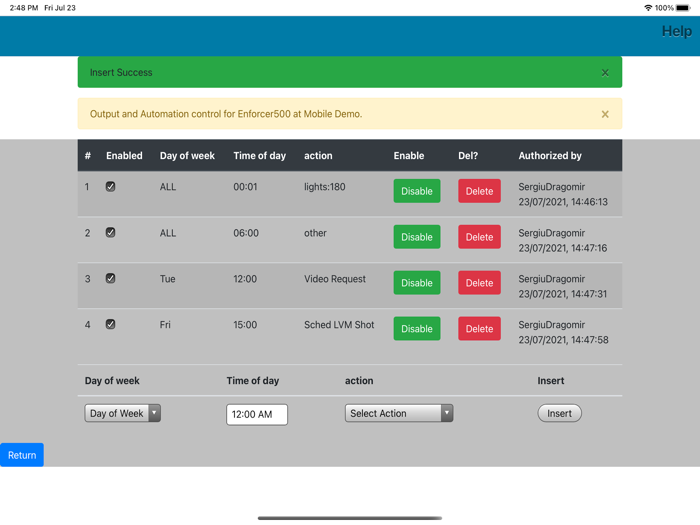700x525 pixels.
Task: Close the yellow Enforcer500 notice banner
Action: (605, 114)
